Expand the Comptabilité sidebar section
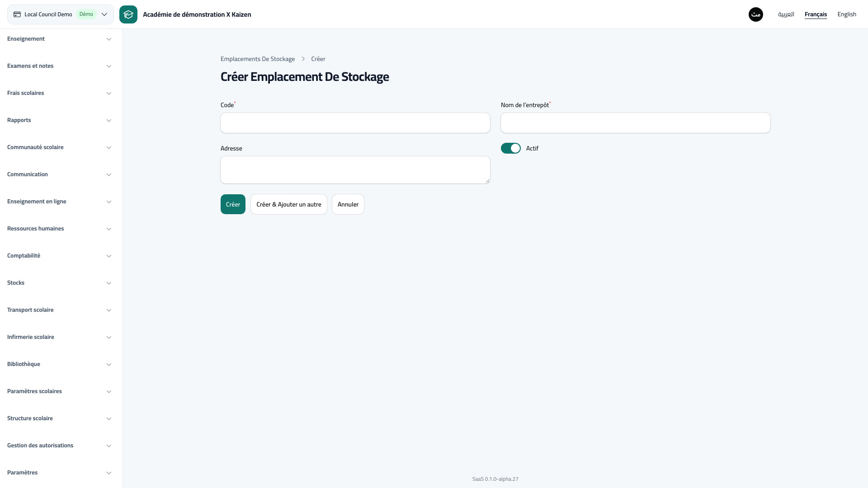Image resolution: width=868 pixels, height=488 pixels. (59, 256)
